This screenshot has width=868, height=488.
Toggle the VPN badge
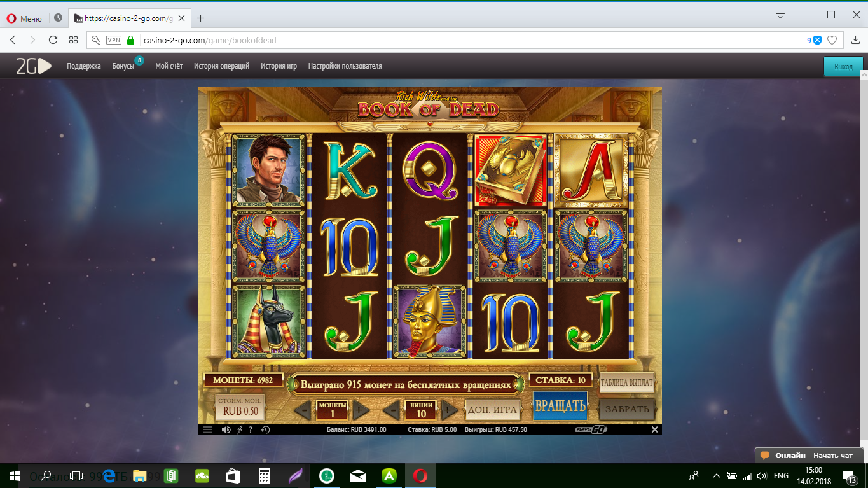114,40
